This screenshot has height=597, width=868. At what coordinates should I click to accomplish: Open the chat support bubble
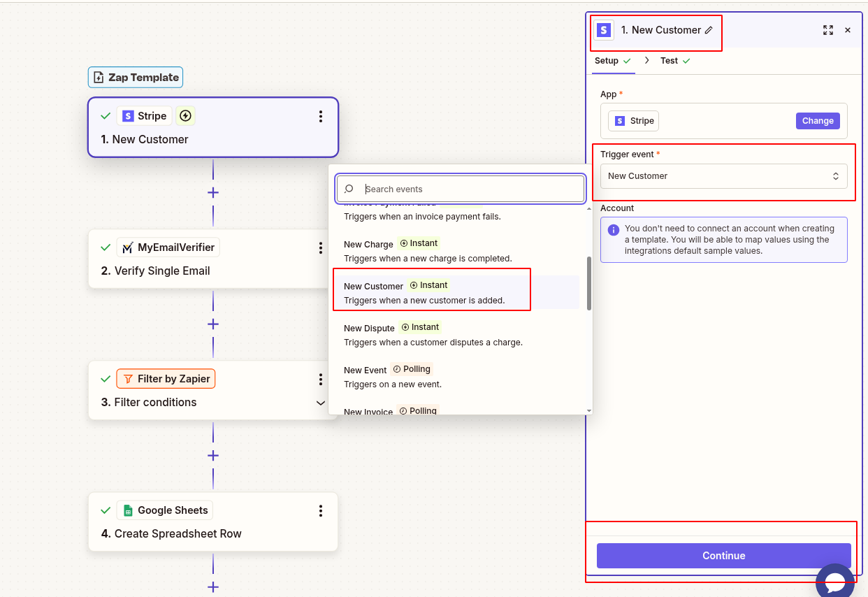click(835, 581)
